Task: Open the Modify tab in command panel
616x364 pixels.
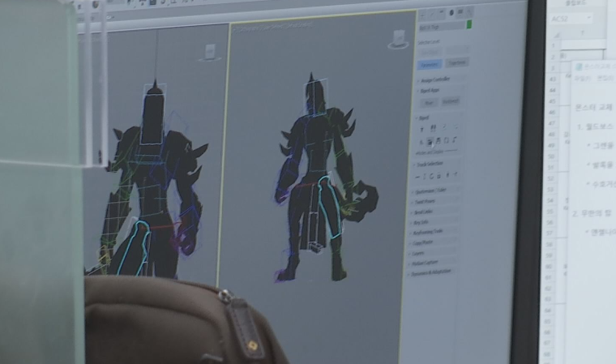Action: 433,14
